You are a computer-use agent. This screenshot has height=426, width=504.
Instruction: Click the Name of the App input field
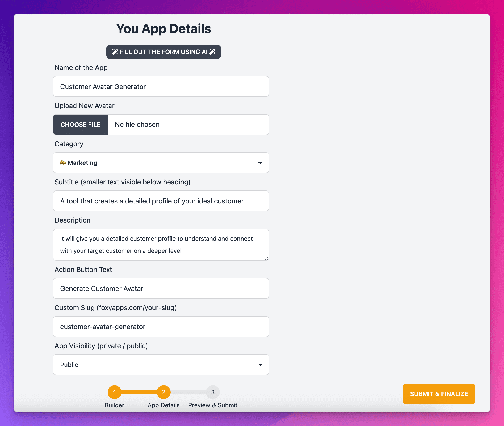point(161,86)
